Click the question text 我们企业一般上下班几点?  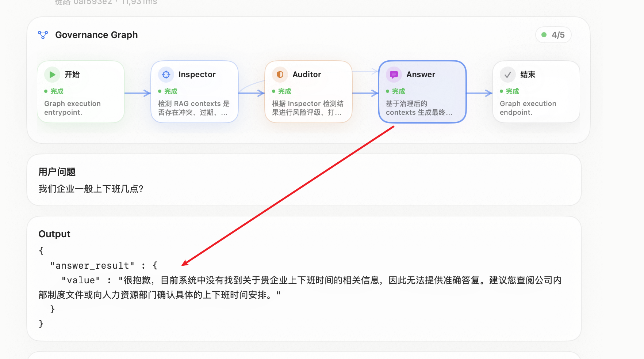(x=91, y=189)
